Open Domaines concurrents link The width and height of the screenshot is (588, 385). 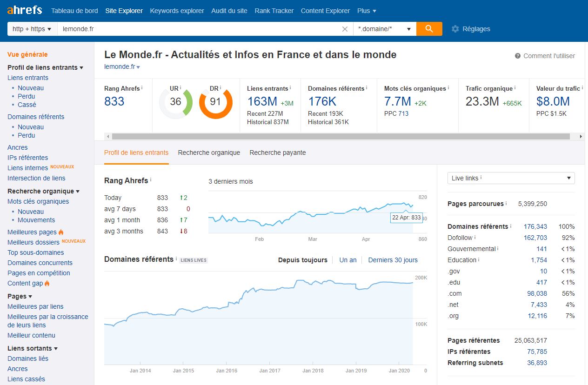pos(40,263)
